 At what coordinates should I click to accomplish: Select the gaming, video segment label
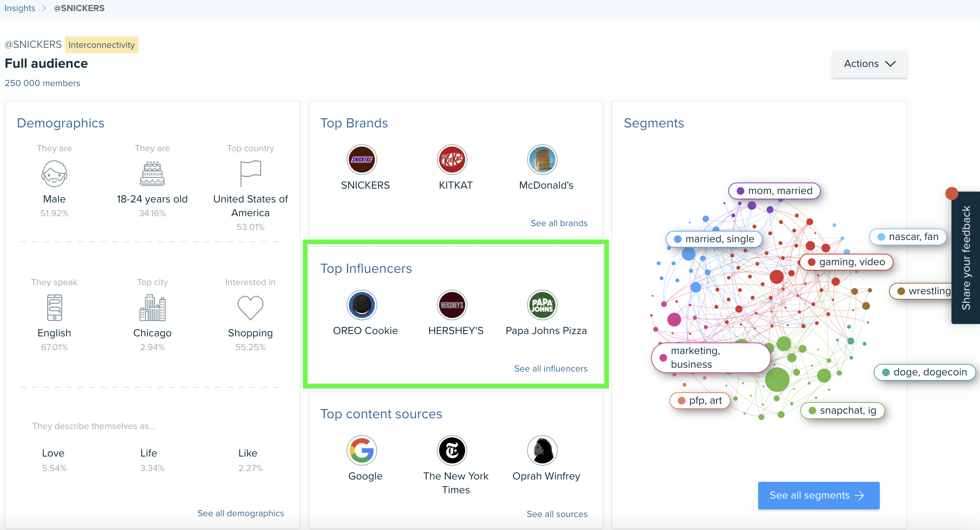[847, 262]
